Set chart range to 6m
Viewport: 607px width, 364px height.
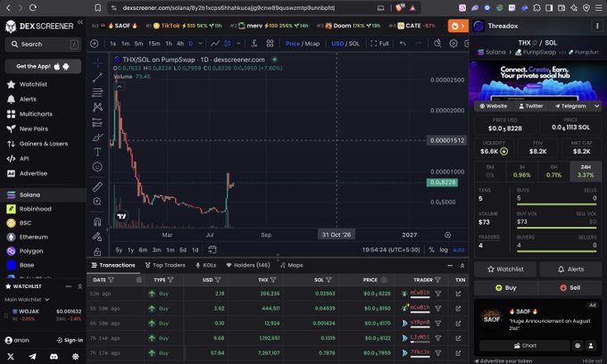(143, 250)
